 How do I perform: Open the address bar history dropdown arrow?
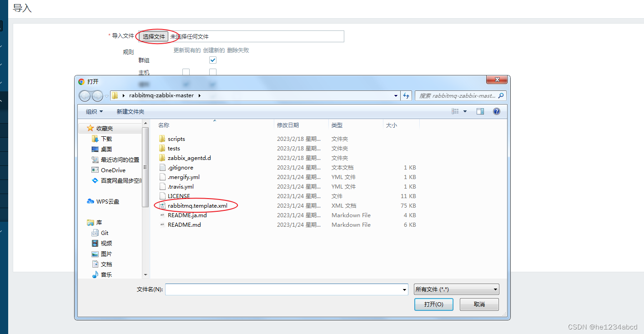[395, 95]
